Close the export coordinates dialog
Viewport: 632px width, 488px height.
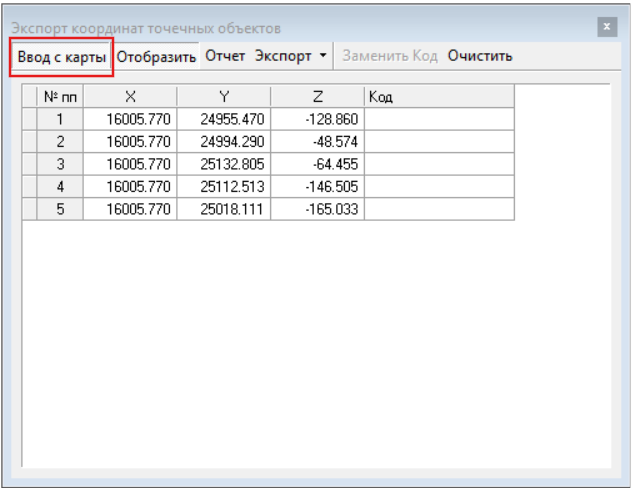pos(605,27)
